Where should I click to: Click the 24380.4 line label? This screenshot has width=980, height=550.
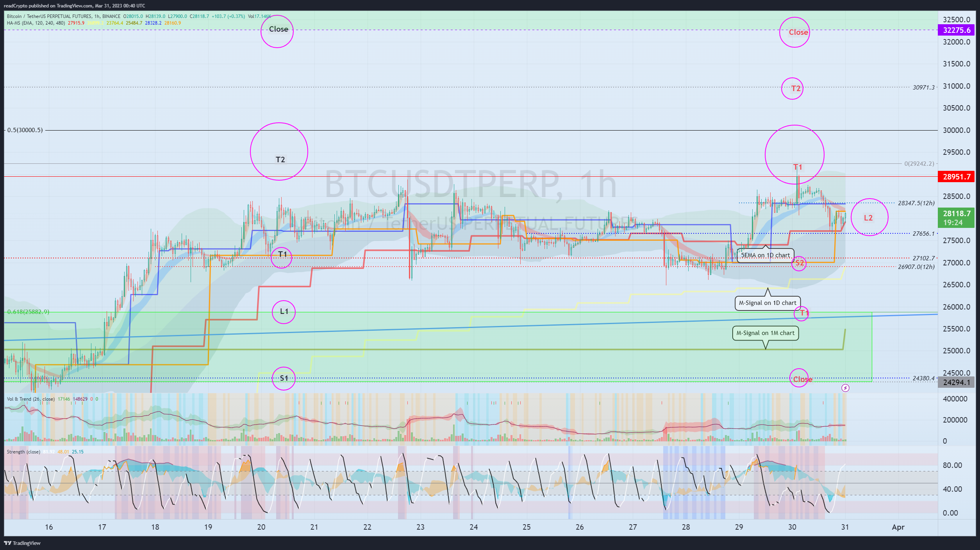(923, 378)
